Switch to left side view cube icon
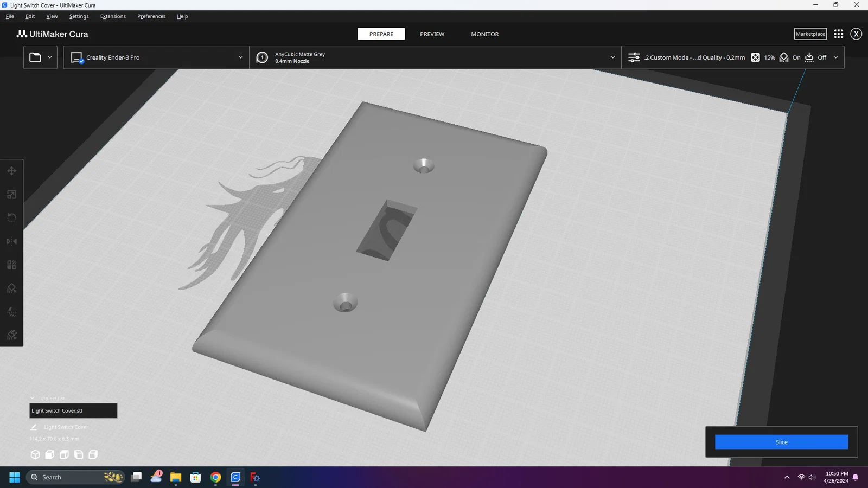 coord(79,454)
